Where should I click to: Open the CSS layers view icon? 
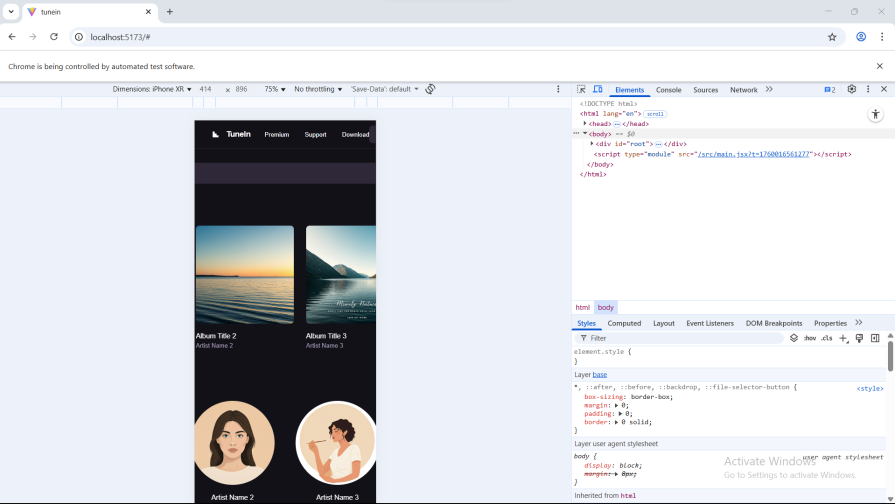point(794,338)
